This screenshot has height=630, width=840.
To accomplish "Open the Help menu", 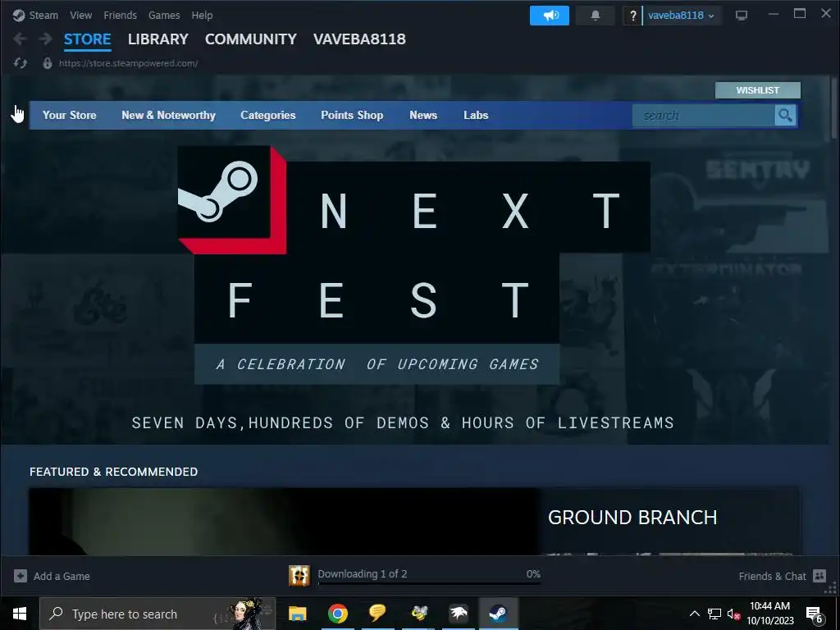I will pos(202,16).
